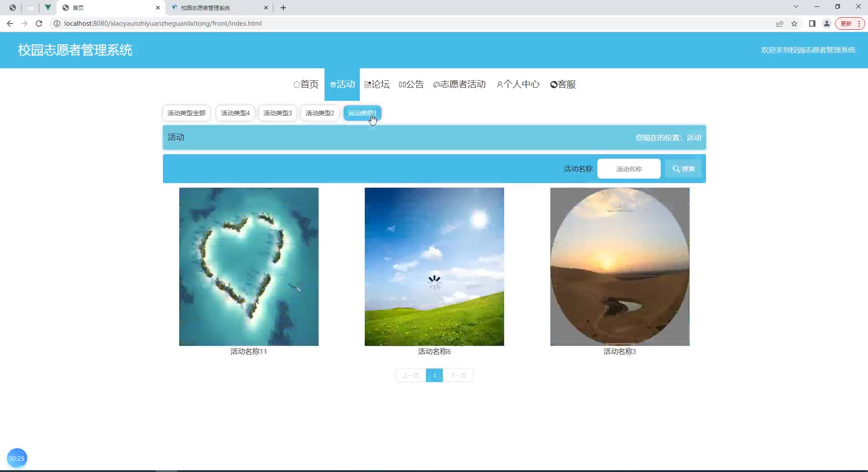Focus the address bar URL
This screenshot has height=472, width=868.
(163, 24)
